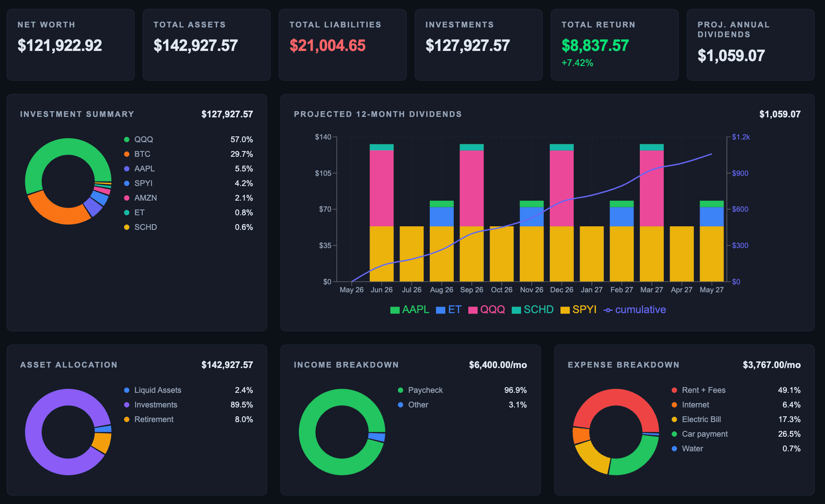Image resolution: width=825 pixels, height=504 pixels.
Task: Click the Total Liabilities $21,004.65 value
Action: click(x=327, y=45)
